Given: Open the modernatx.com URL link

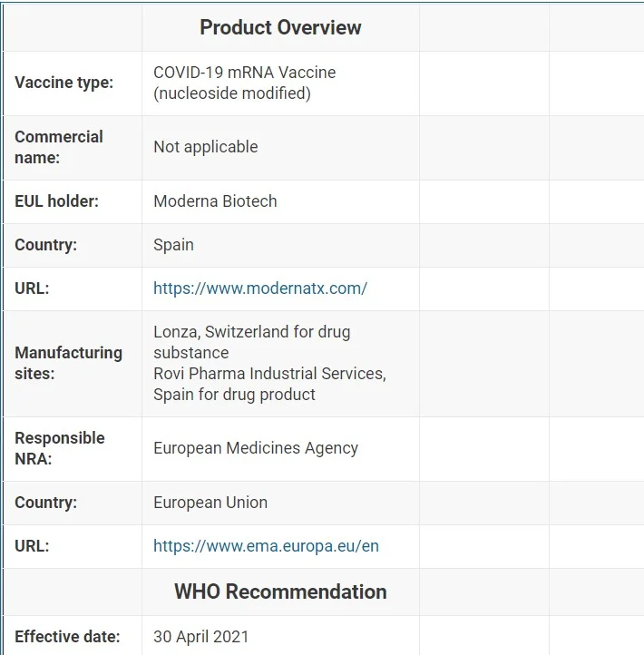Looking at the screenshot, I should (x=259, y=288).
